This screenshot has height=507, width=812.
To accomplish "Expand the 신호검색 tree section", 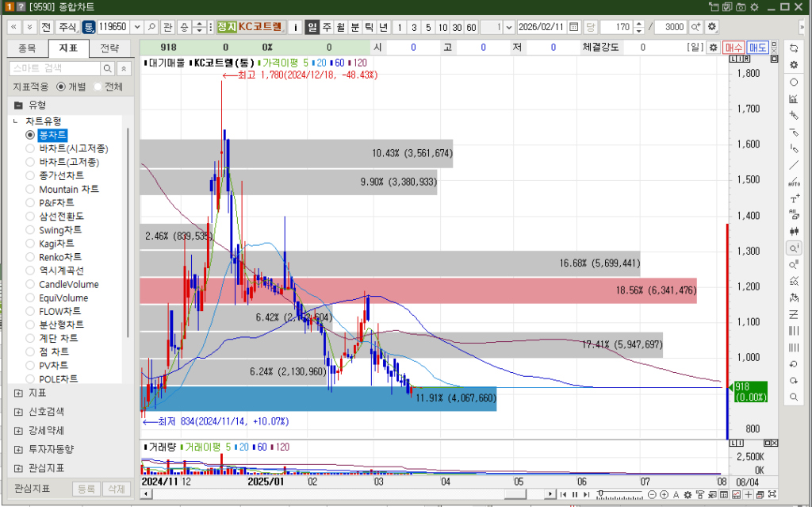I will pos(18,412).
